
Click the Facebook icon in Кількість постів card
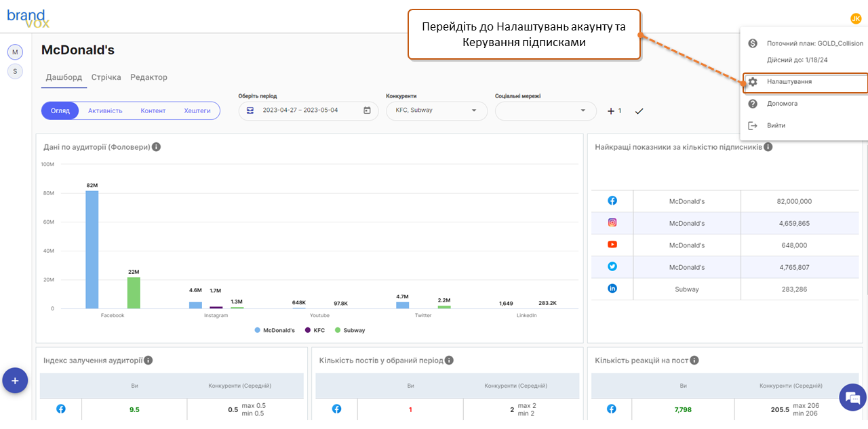coord(336,409)
